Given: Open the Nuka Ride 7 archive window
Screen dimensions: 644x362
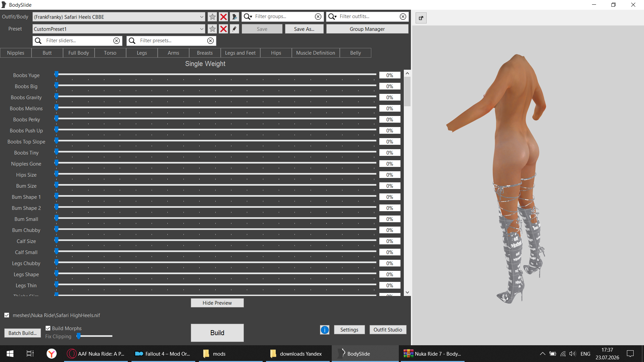Looking at the screenshot, I should pos(433,354).
